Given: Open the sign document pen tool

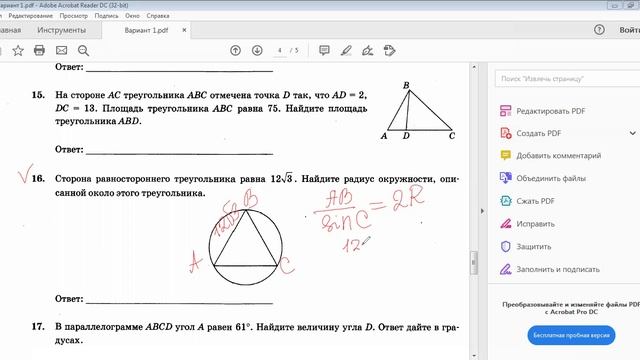Looking at the screenshot, I should (x=368, y=51).
